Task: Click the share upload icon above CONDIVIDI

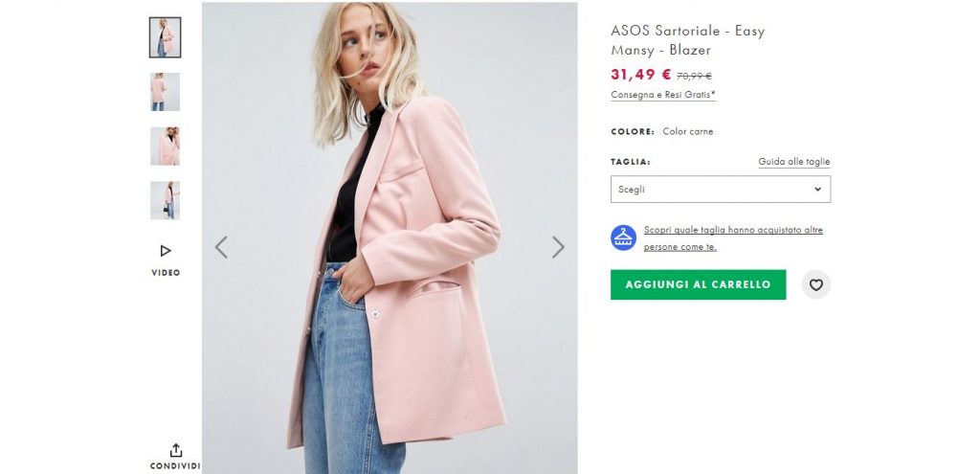Action: point(176,450)
